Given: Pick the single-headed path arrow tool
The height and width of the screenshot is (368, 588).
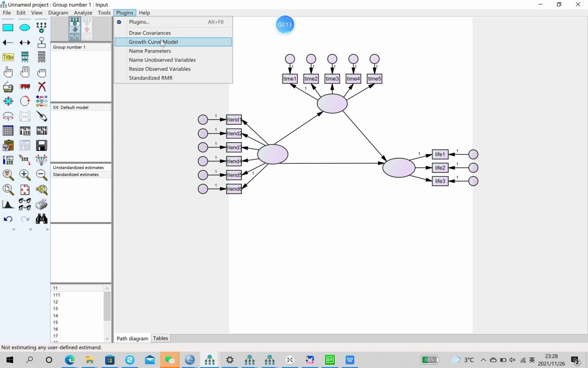Looking at the screenshot, I should [x=8, y=43].
